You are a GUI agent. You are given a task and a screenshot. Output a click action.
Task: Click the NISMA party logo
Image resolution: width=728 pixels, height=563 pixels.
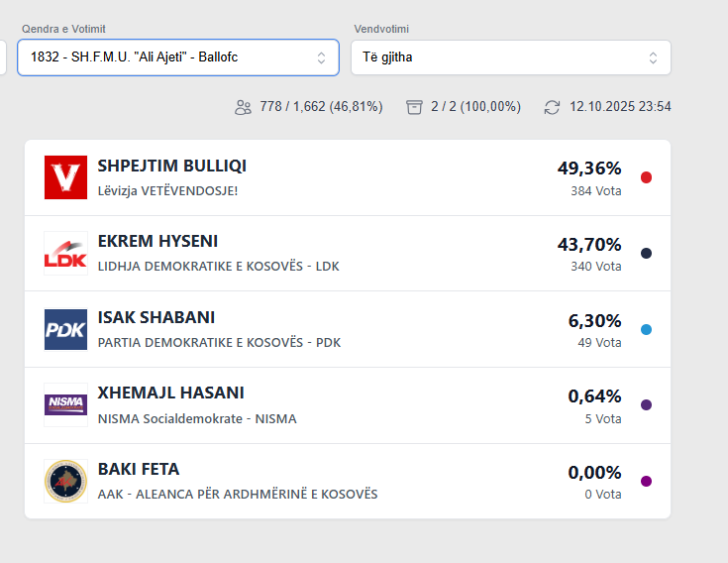point(65,404)
